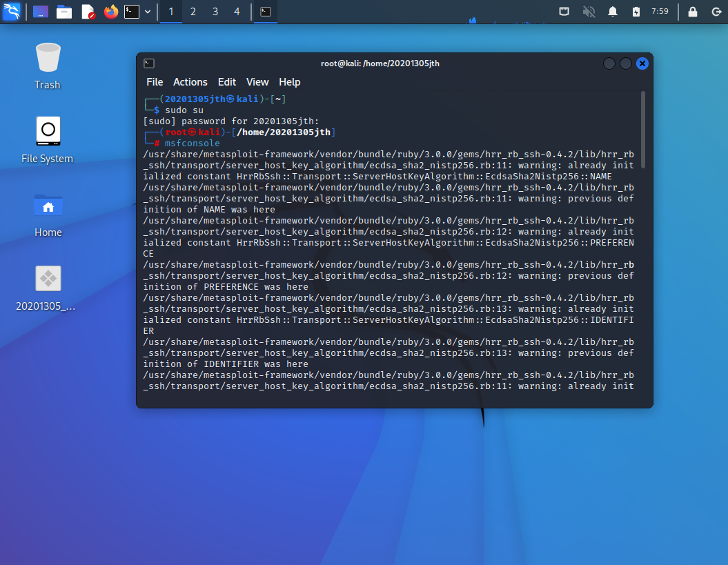This screenshot has width=728, height=565.
Task: Click the terminal window title text
Action: [380, 63]
